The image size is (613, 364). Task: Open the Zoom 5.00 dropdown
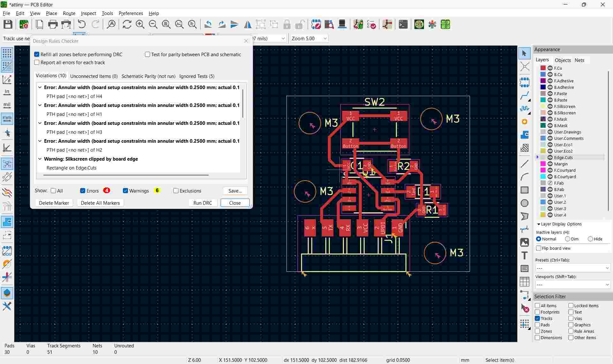pyautogui.click(x=309, y=38)
